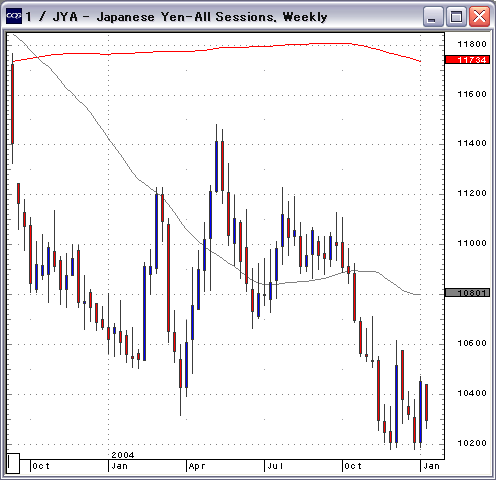The width and height of the screenshot is (496, 480).
Task: Click the window title 'Japanese Yen-All Sessions, Weekly'
Action: 212,17
